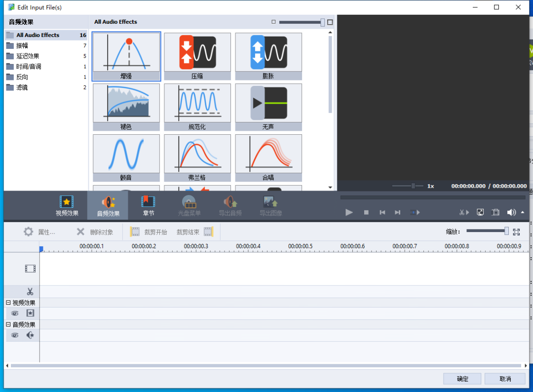This screenshot has width=533, height=392.
Task: Jump to the next scene
Action: pyautogui.click(x=415, y=212)
